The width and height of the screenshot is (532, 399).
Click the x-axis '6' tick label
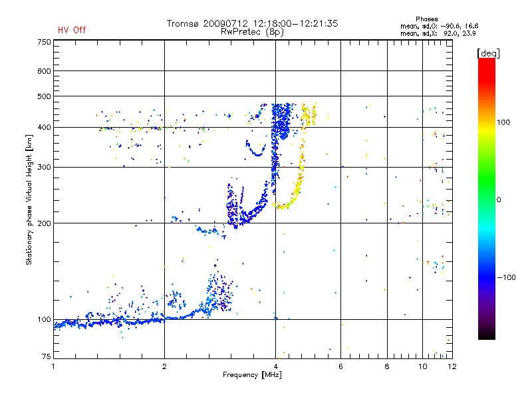(x=340, y=366)
